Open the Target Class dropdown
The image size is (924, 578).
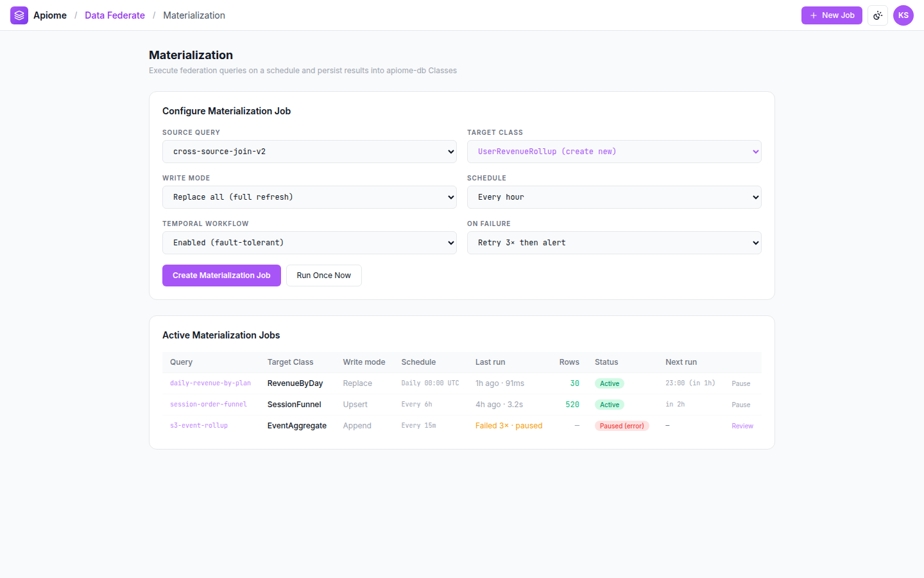point(614,152)
